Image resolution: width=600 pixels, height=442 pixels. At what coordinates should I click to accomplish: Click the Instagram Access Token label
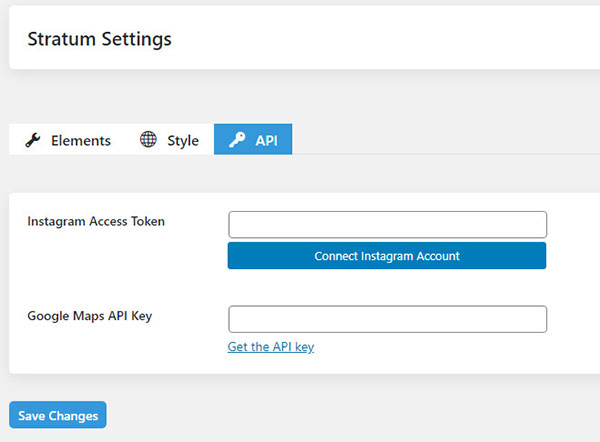(x=96, y=221)
